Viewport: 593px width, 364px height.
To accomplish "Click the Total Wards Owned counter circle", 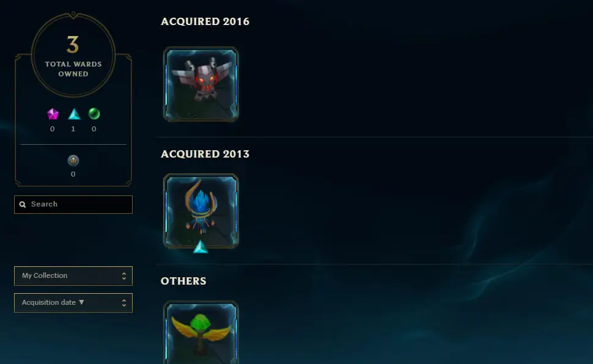I will click(73, 55).
